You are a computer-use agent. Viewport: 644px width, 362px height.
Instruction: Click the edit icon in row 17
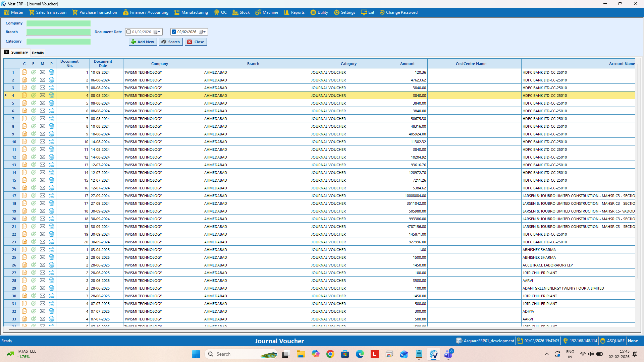pyautogui.click(x=34, y=196)
